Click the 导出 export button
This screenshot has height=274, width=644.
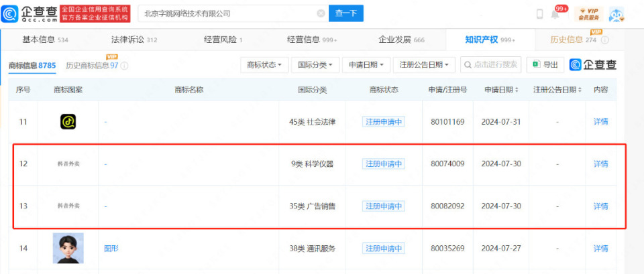(545, 65)
